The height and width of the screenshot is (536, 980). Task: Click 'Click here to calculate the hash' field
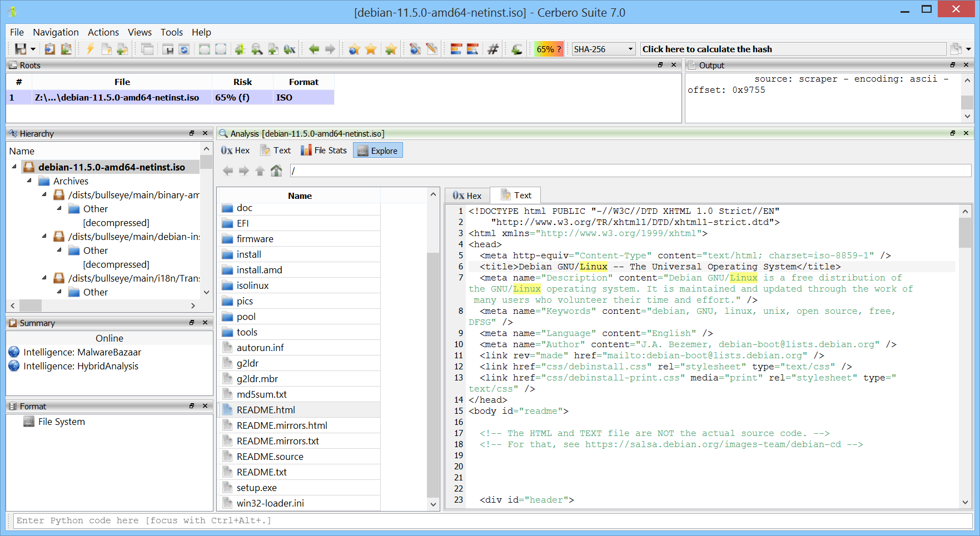tap(793, 49)
